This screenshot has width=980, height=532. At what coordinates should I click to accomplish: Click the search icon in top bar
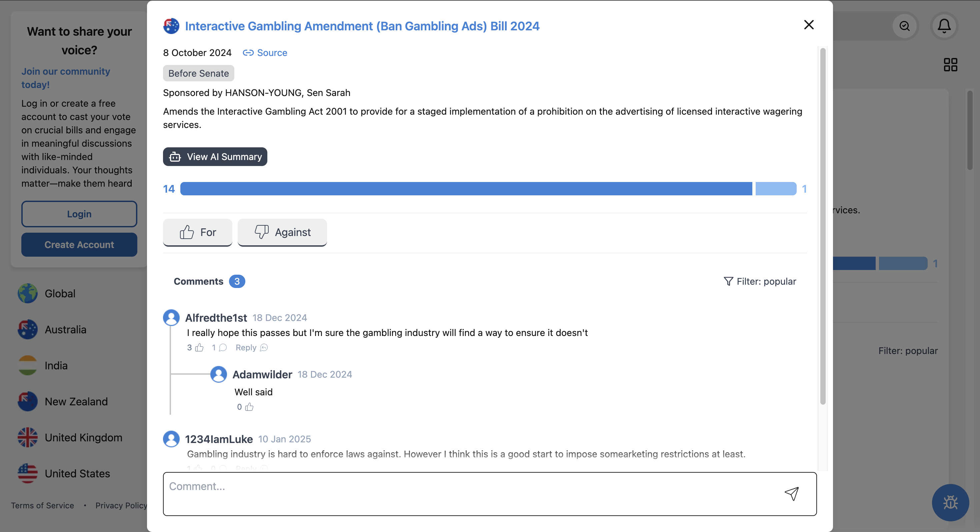point(904,26)
